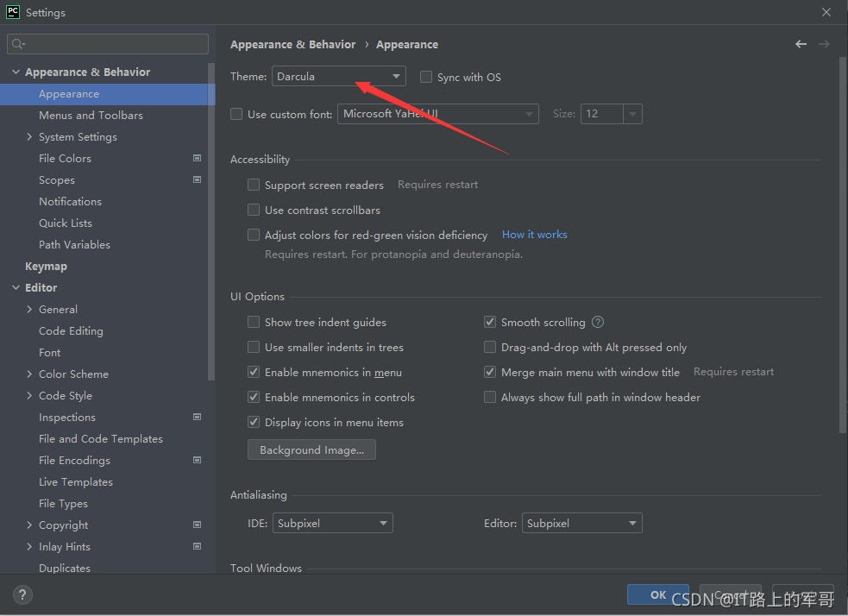The image size is (848, 616).
Task: Collapse the Editor section
Action: click(16, 287)
